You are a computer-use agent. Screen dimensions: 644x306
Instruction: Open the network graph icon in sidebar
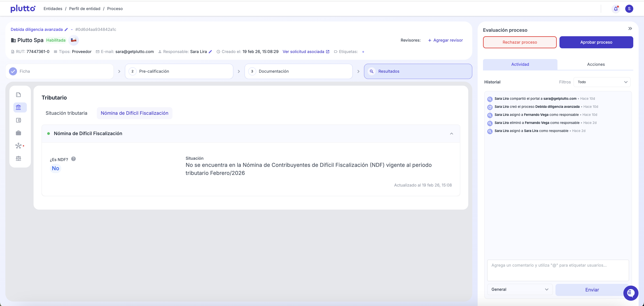pyautogui.click(x=19, y=146)
